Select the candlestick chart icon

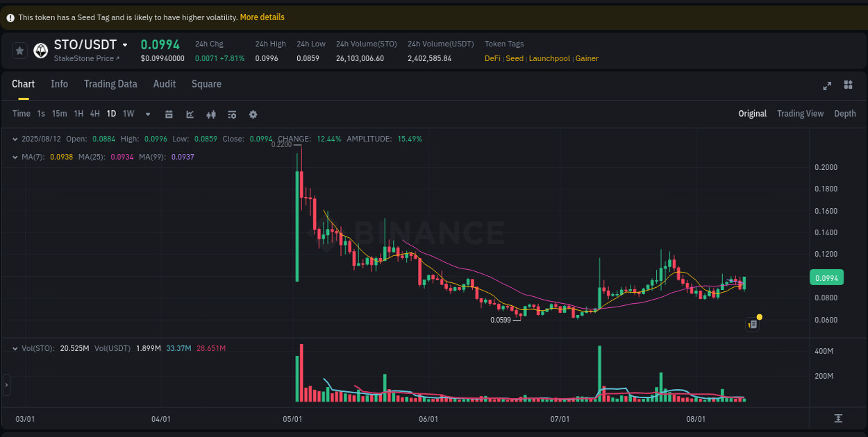211,114
